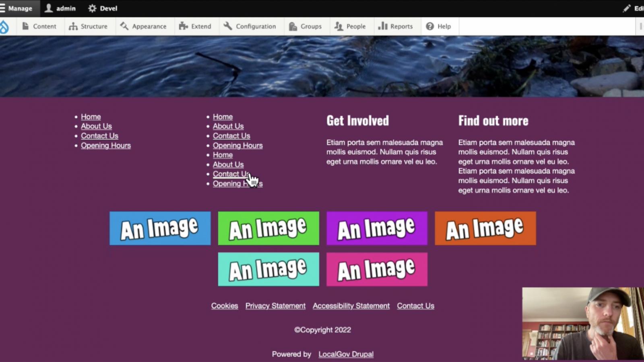The image size is (644, 362).
Task: Click the Configuration wrench icon
Action: pos(228,26)
